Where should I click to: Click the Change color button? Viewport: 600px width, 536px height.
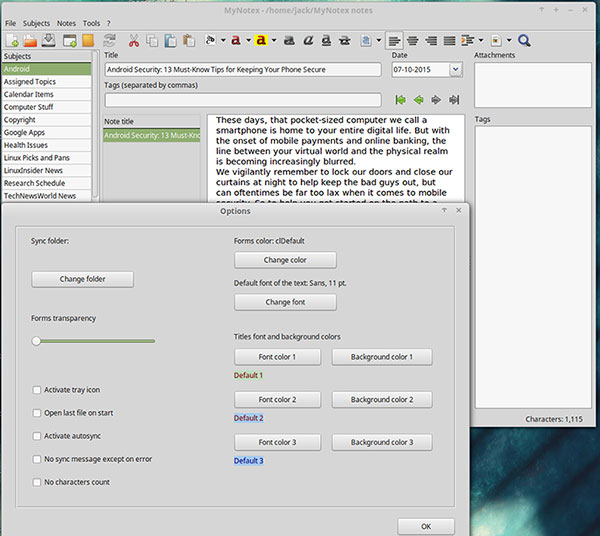pos(285,260)
